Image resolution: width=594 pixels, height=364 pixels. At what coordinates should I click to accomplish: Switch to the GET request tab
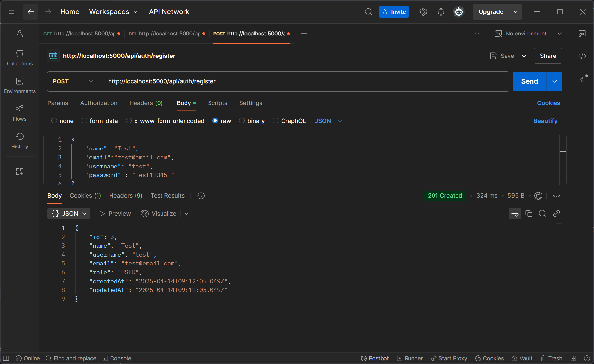[82, 34]
